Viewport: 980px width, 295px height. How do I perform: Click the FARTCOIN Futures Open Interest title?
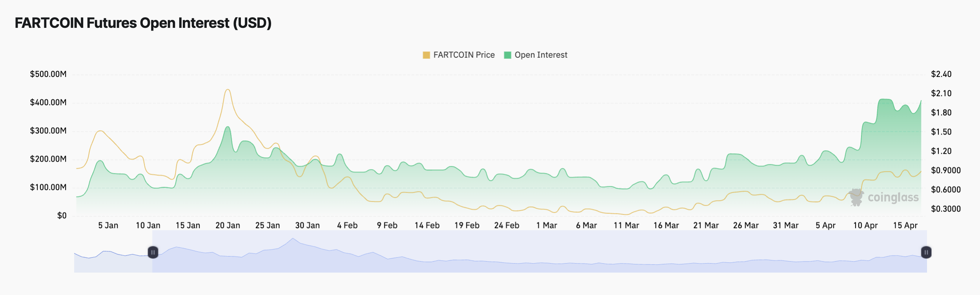point(143,23)
